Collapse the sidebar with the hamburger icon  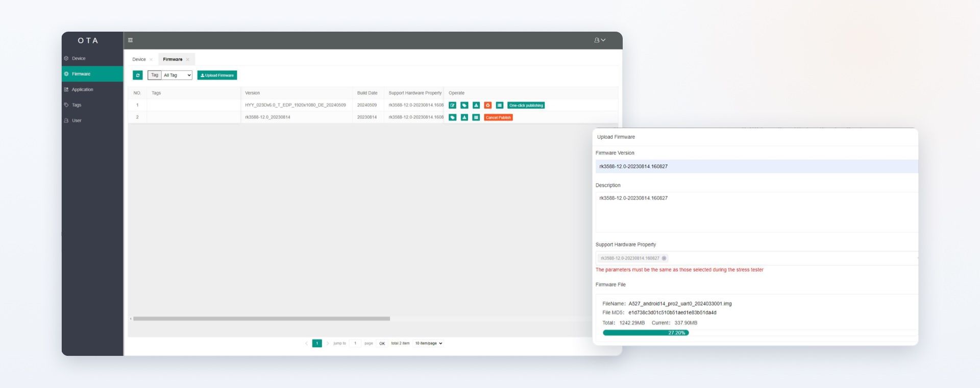tap(130, 40)
